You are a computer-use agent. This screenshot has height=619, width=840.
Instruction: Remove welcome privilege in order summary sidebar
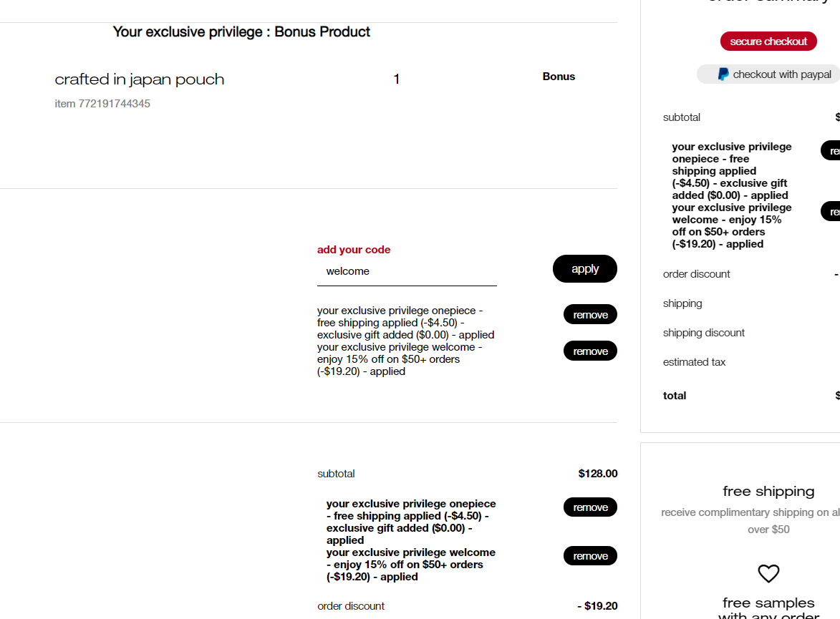(831, 212)
